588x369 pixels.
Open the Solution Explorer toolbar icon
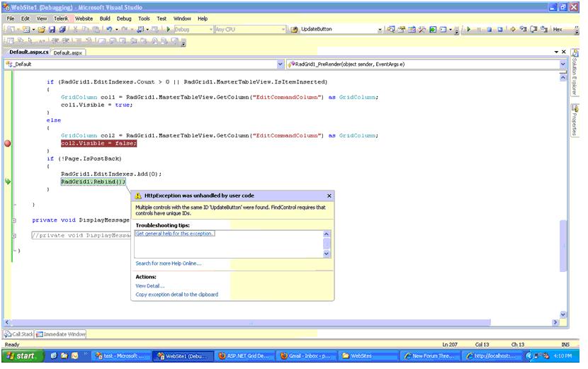(x=391, y=29)
